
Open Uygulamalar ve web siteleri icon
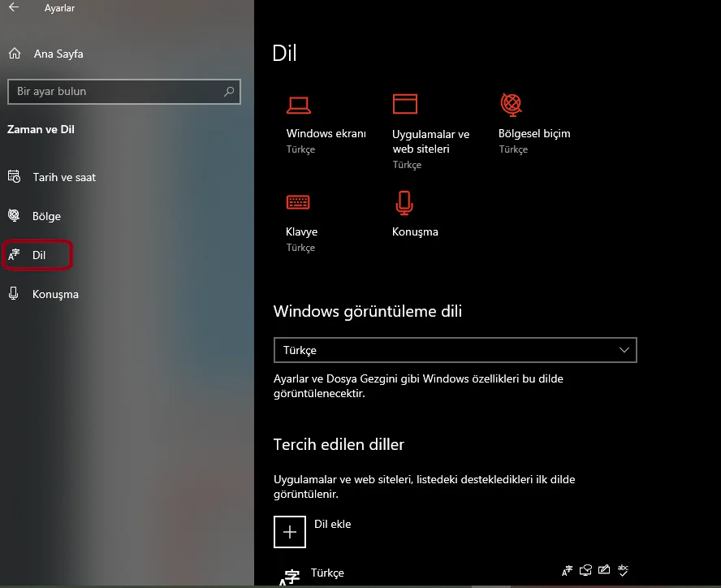pos(404,104)
